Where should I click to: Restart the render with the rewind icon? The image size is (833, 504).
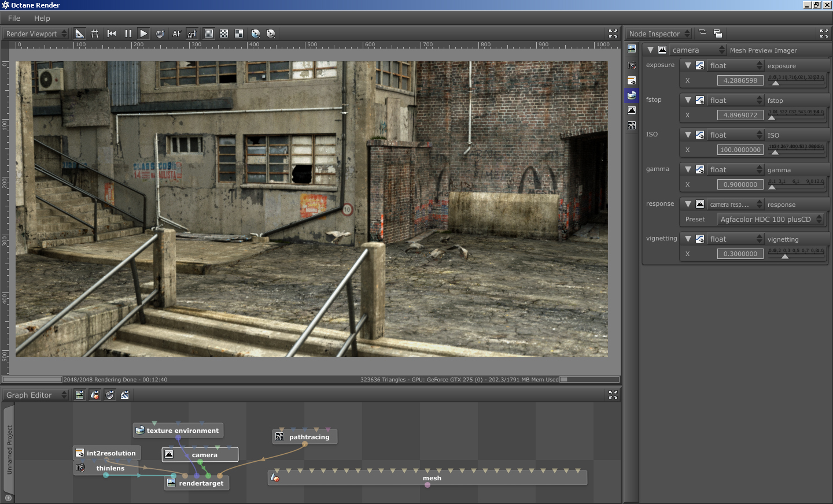(x=112, y=34)
